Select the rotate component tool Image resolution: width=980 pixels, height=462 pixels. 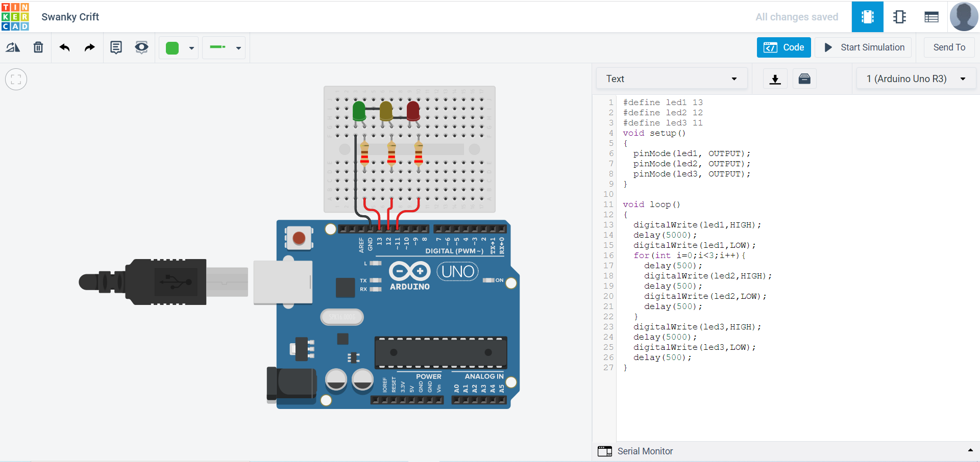tap(13, 47)
